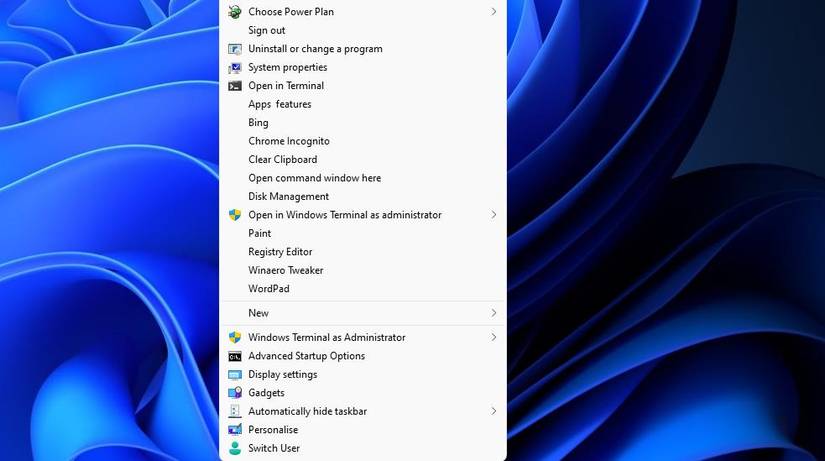Click the 'Personalise' text
The width and height of the screenshot is (825, 461).
(273, 430)
